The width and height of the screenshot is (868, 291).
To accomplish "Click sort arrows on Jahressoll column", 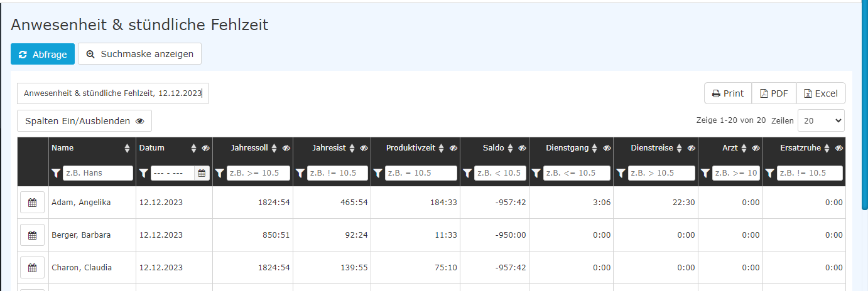I will point(275,149).
